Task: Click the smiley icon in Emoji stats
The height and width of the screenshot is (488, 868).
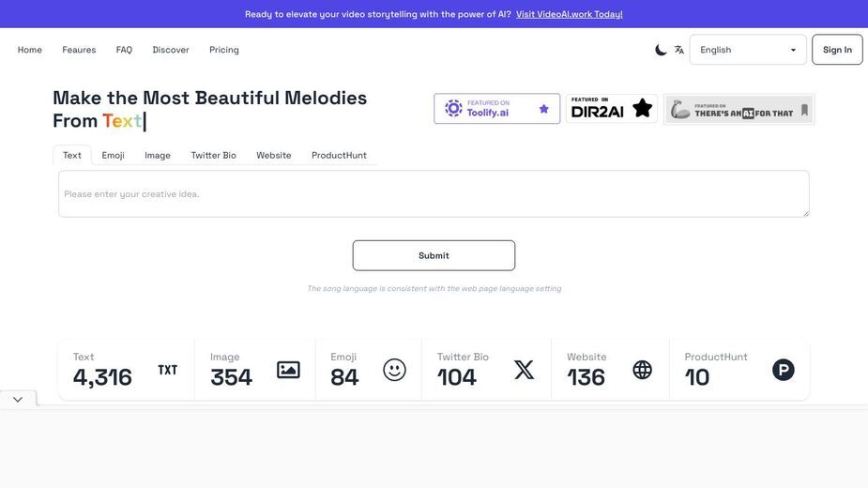Action: pyautogui.click(x=395, y=370)
